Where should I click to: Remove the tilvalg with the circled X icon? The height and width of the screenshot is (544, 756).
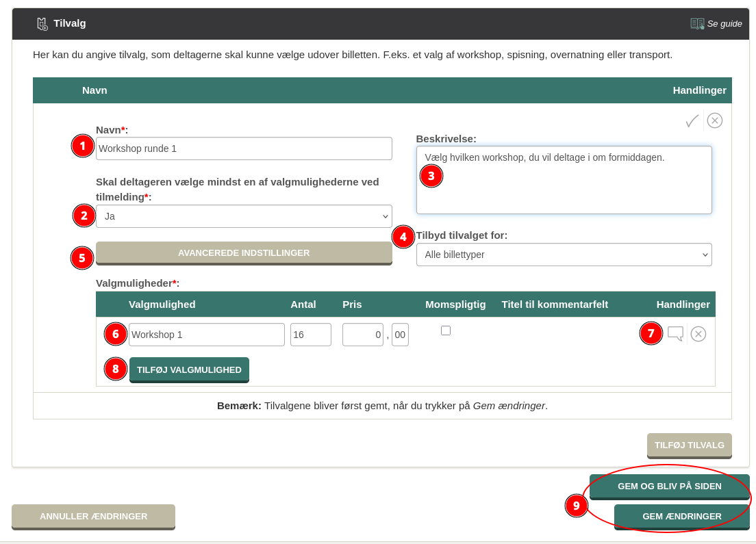[715, 121]
